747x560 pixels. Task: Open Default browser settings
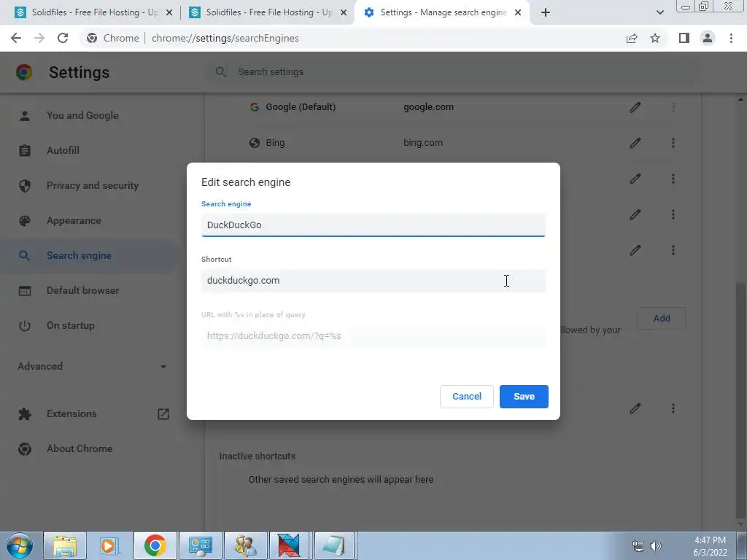pos(83,290)
